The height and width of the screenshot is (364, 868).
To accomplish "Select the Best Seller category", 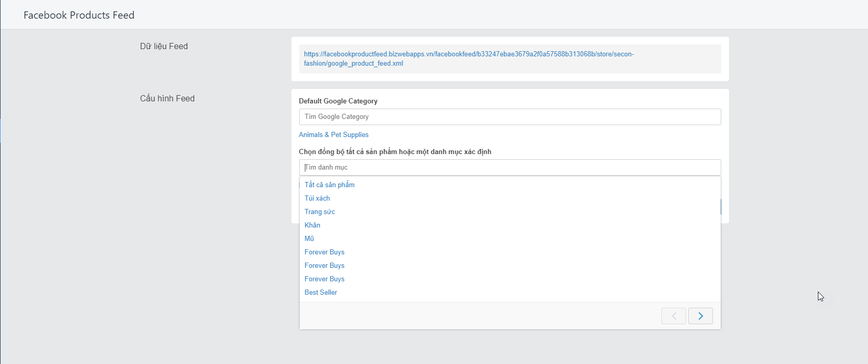I will 321,292.
